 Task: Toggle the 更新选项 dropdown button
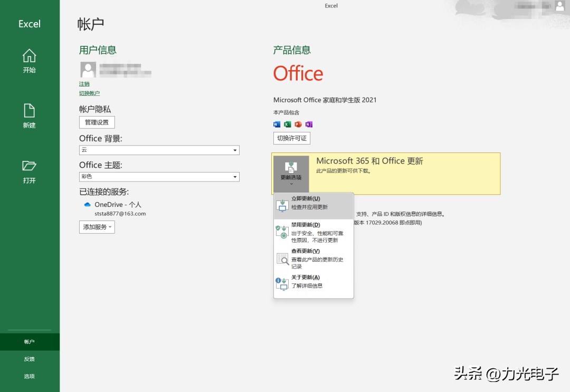click(x=291, y=174)
